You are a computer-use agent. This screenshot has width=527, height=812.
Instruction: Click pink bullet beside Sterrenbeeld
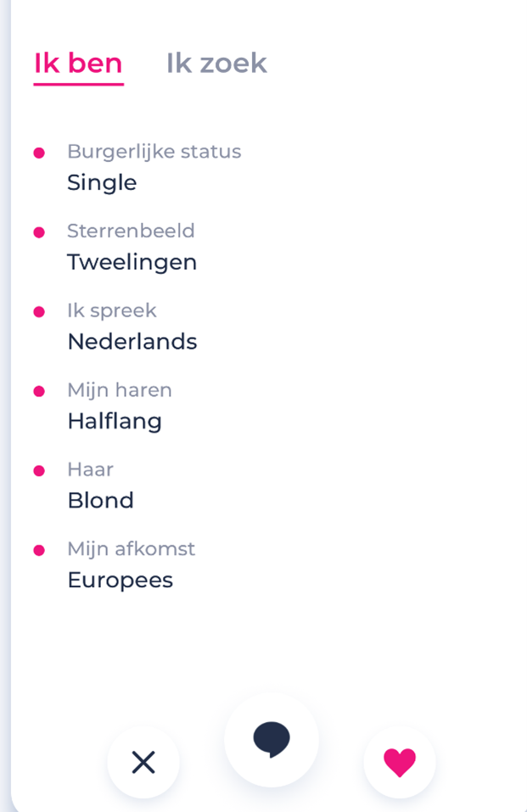(39, 232)
